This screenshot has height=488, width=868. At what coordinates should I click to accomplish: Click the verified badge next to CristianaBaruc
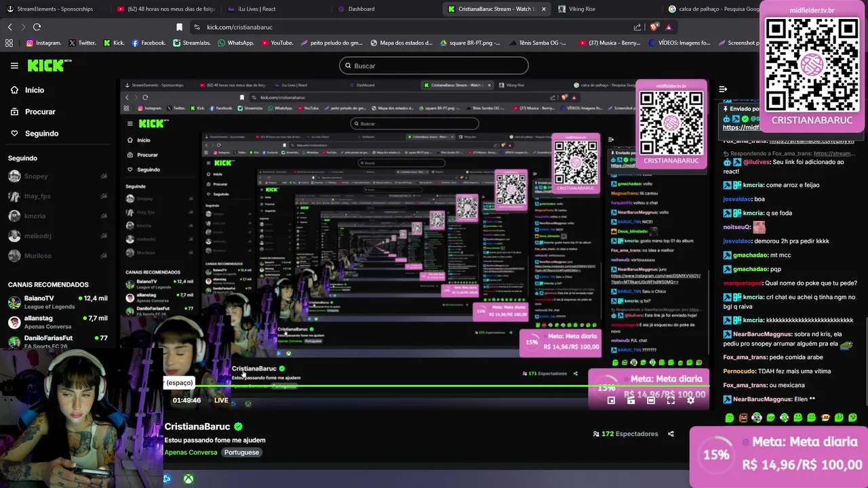(x=238, y=426)
